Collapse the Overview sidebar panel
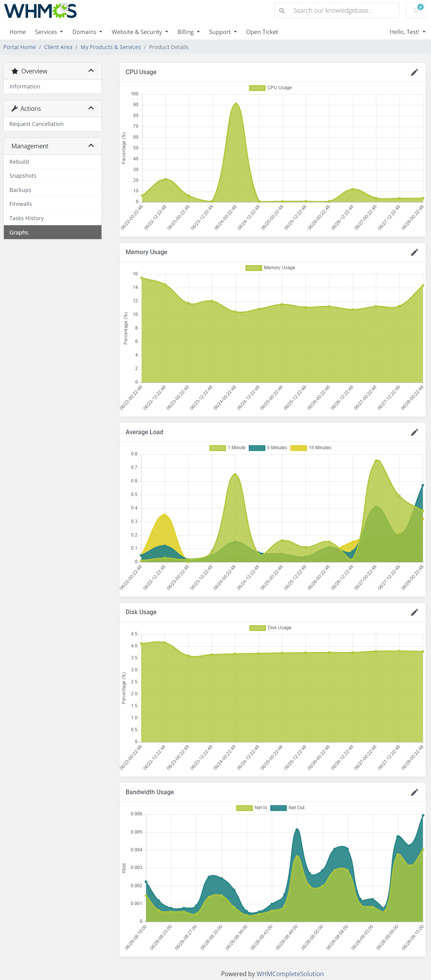Screen dimensions: 431x980 (91, 71)
